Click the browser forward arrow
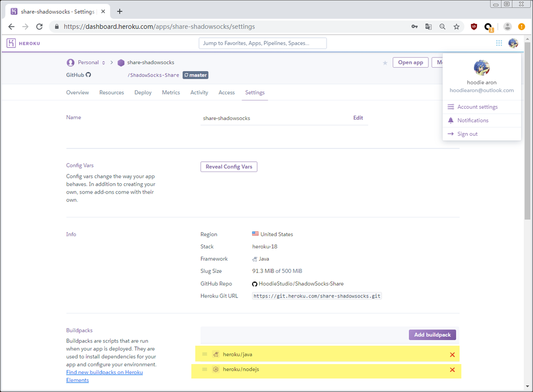 coord(25,26)
